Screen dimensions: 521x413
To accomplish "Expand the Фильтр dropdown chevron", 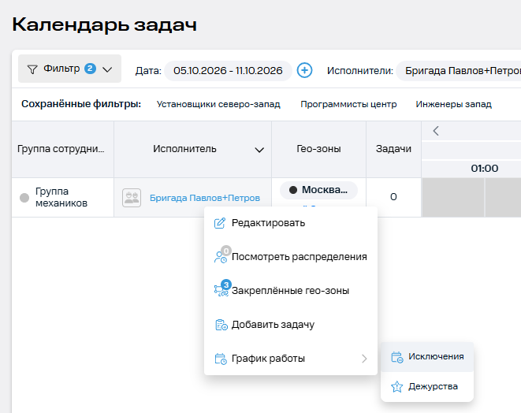I will [x=107, y=70].
